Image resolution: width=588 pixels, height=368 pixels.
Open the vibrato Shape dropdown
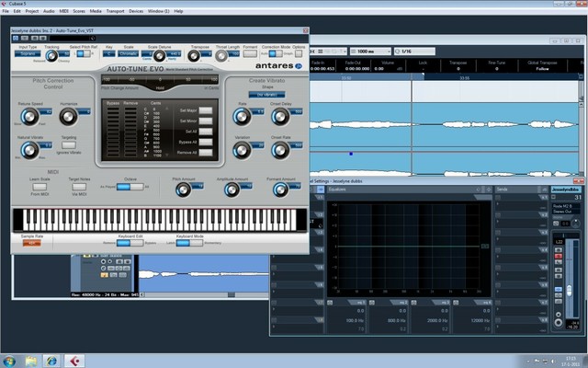click(267, 95)
